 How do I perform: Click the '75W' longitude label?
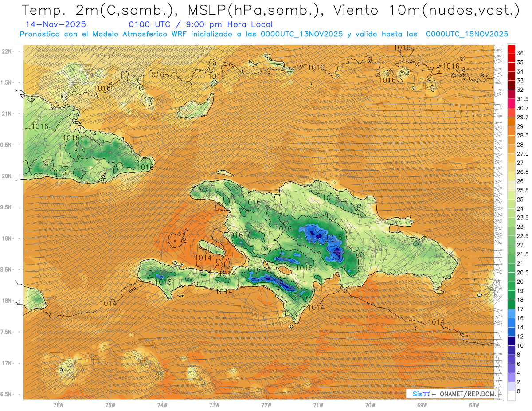point(110,405)
